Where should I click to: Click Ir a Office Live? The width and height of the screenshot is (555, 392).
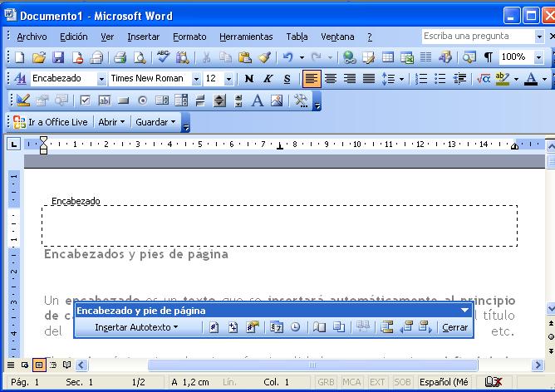pos(50,122)
